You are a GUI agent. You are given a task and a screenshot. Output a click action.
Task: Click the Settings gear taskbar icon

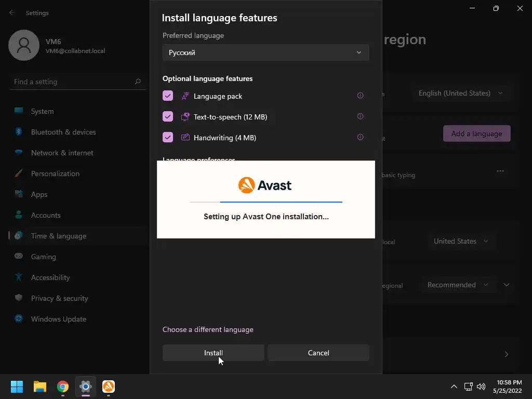pos(86,387)
